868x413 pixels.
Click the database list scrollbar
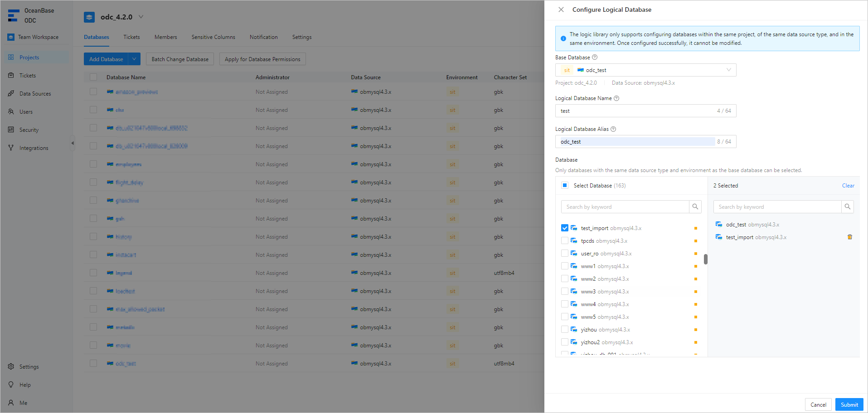coord(705,259)
